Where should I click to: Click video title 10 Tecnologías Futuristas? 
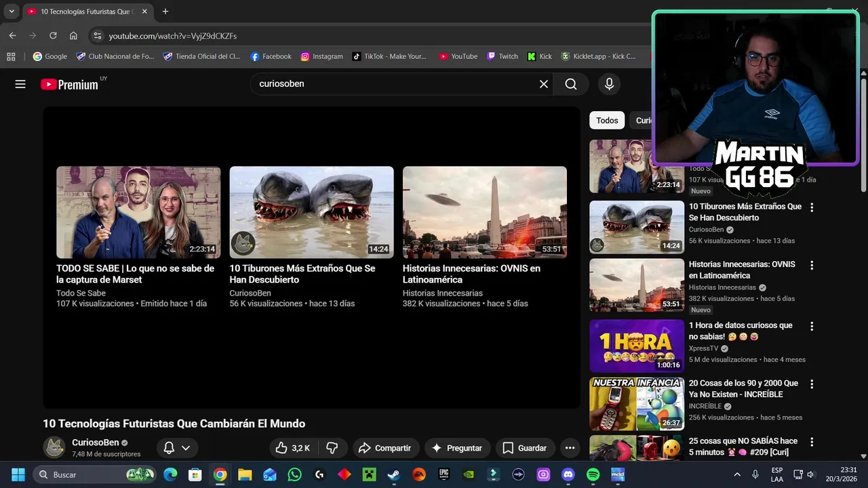pos(174,424)
